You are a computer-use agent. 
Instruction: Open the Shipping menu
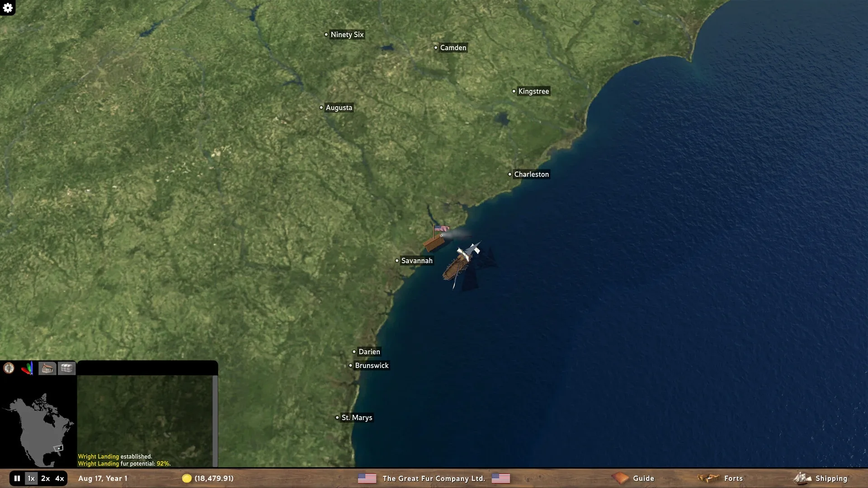(821, 479)
